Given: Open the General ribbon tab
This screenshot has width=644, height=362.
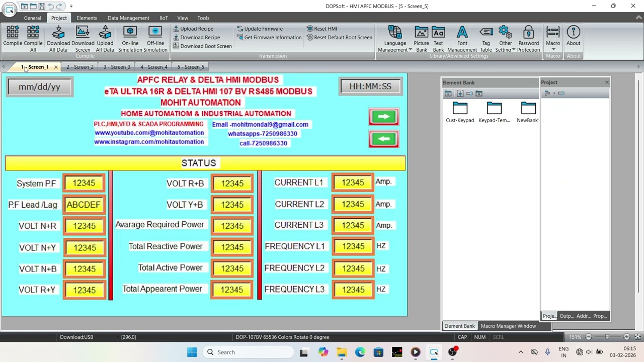Looking at the screenshot, I should [32, 18].
